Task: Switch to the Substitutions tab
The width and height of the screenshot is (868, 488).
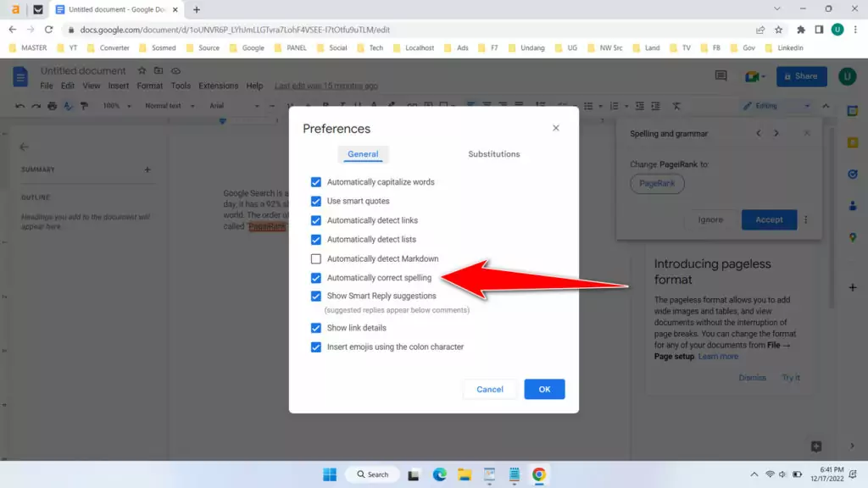Action: tap(495, 154)
